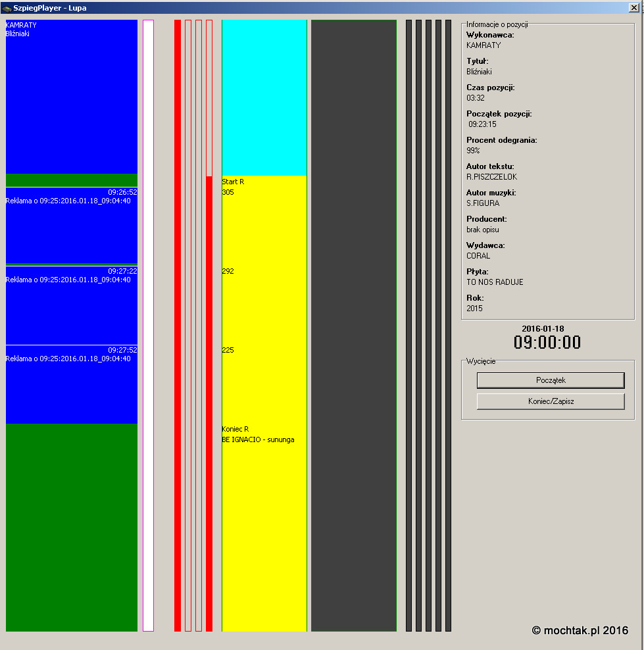Screen dimensions: 644x650
Task: Click the 09:27:22 timestamp label
Action: pyautogui.click(x=122, y=271)
